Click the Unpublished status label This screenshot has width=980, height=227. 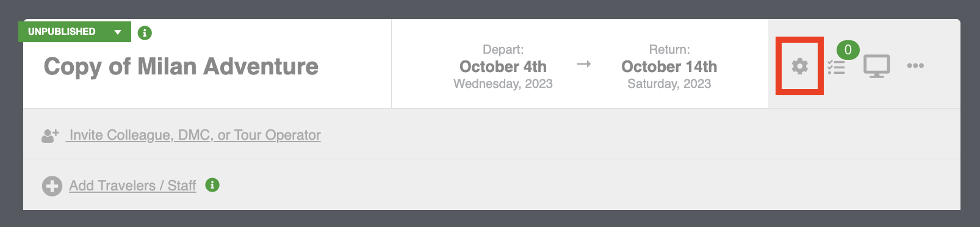point(62,32)
